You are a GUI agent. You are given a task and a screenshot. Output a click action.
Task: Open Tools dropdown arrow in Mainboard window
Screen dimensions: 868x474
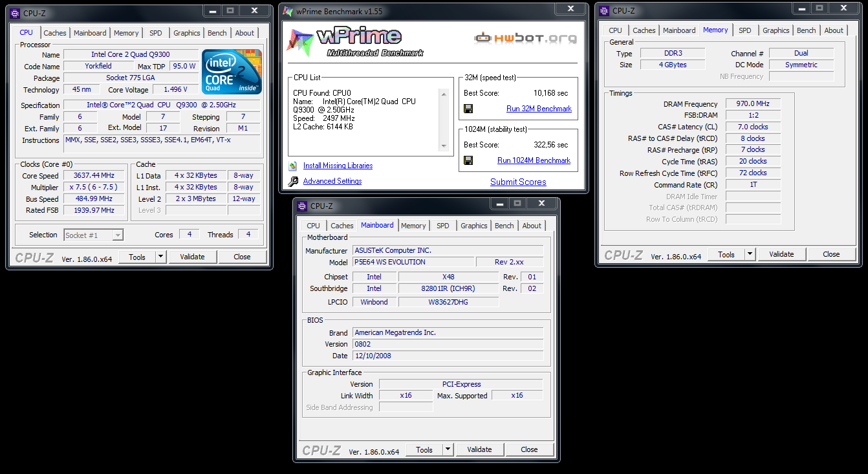coord(448,449)
